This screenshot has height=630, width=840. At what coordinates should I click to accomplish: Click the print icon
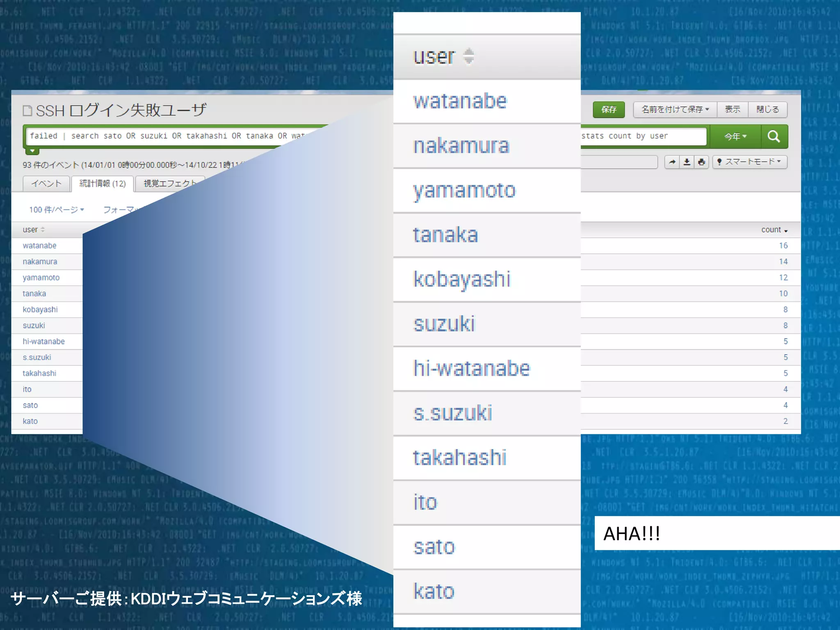pyautogui.click(x=701, y=162)
